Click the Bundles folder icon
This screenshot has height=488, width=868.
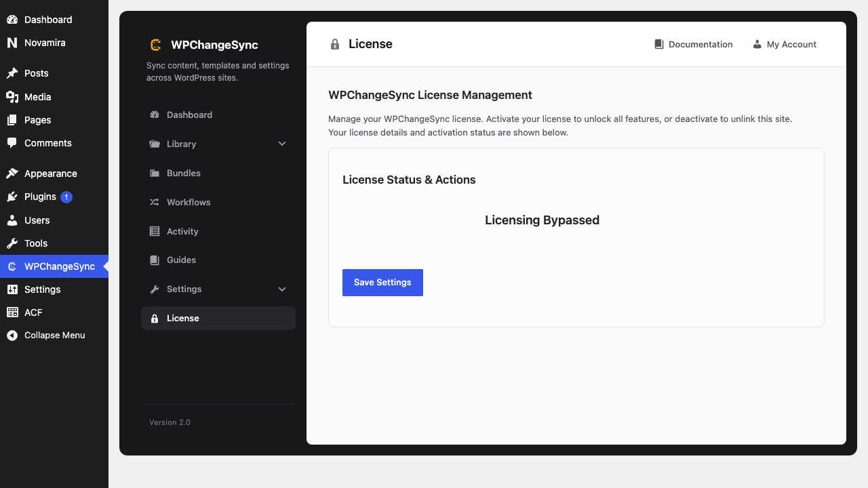pos(155,173)
